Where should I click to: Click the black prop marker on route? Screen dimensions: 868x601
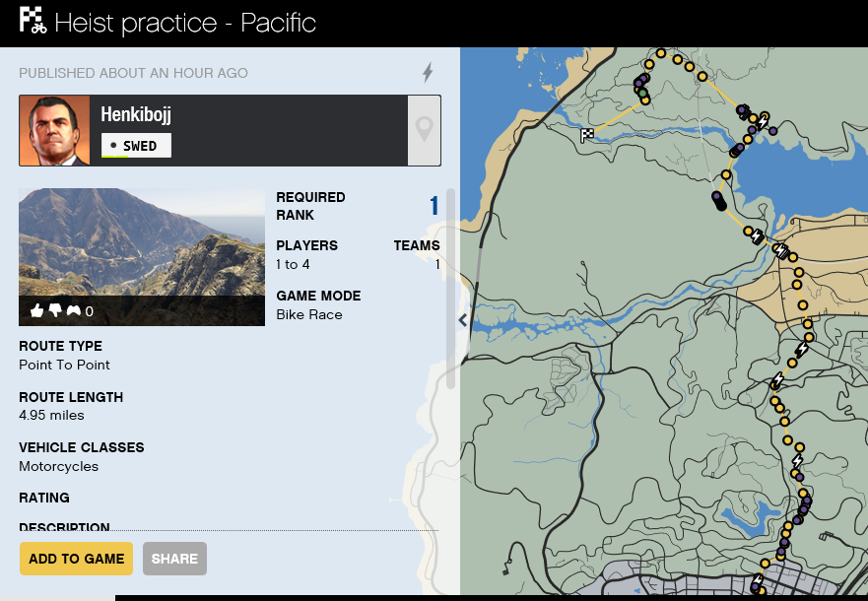pyautogui.click(x=719, y=203)
